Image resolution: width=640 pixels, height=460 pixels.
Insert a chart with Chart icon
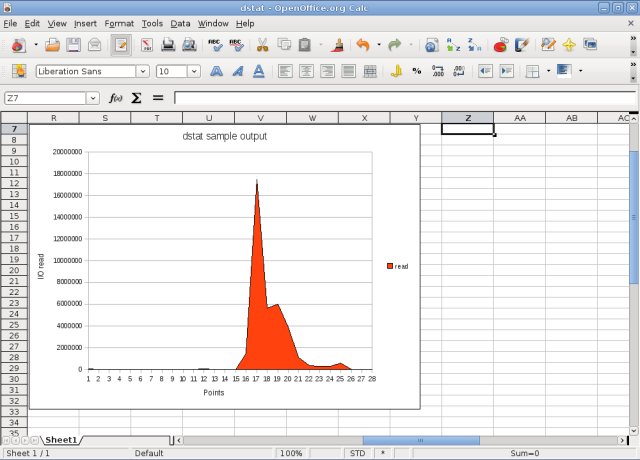501,45
